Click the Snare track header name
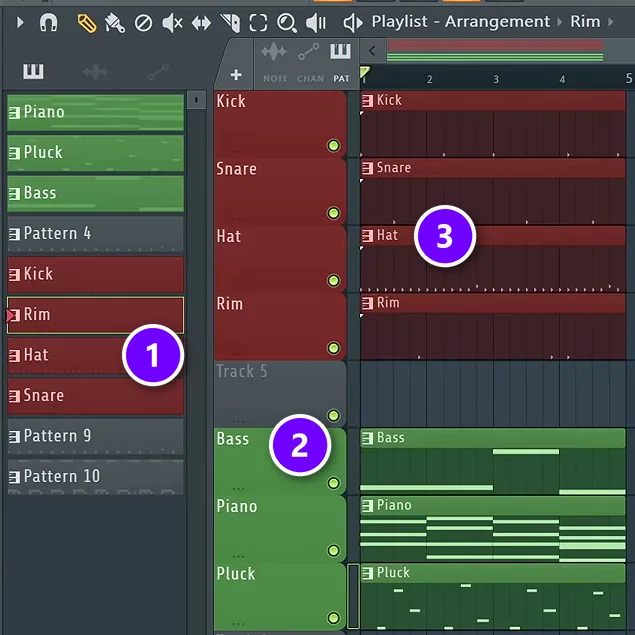 [x=237, y=169]
